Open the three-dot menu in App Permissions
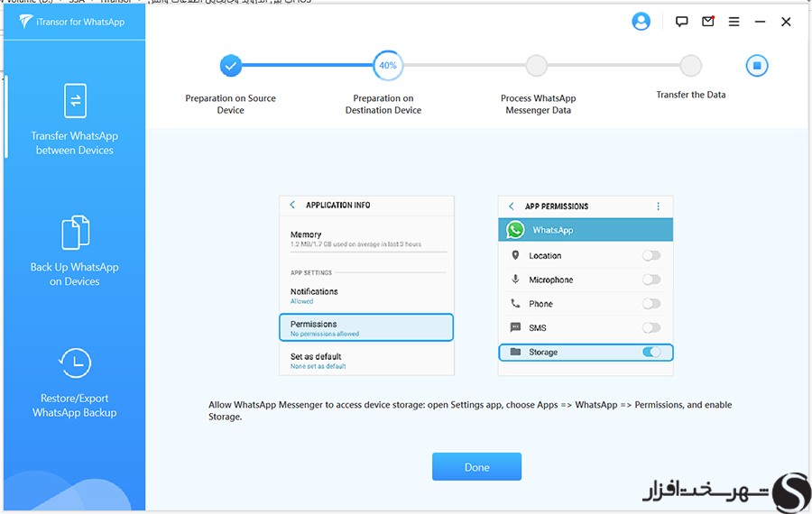 [659, 206]
